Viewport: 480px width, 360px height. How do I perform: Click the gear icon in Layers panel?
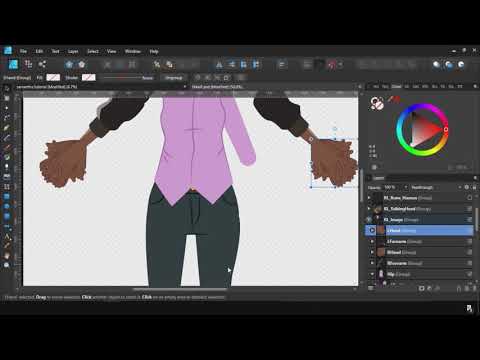point(467,187)
